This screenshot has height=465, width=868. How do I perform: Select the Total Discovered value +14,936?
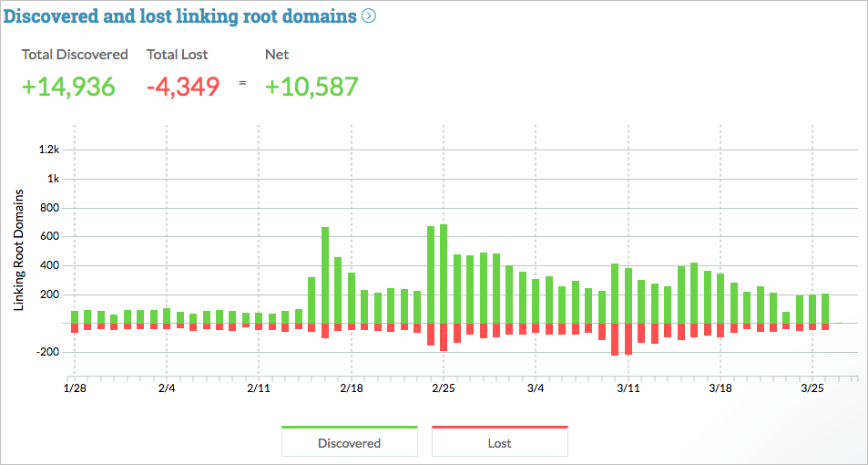pos(68,87)
